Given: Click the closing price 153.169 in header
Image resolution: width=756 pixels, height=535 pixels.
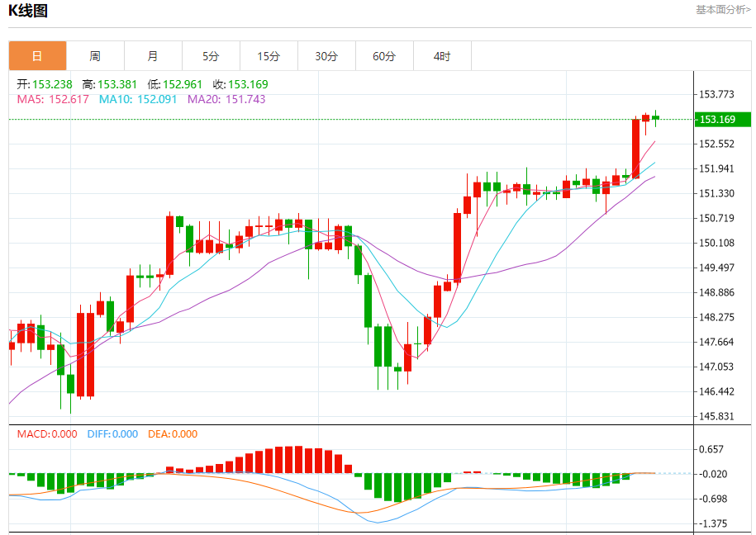Looking at the screenshot, I should tap(248, 84).
